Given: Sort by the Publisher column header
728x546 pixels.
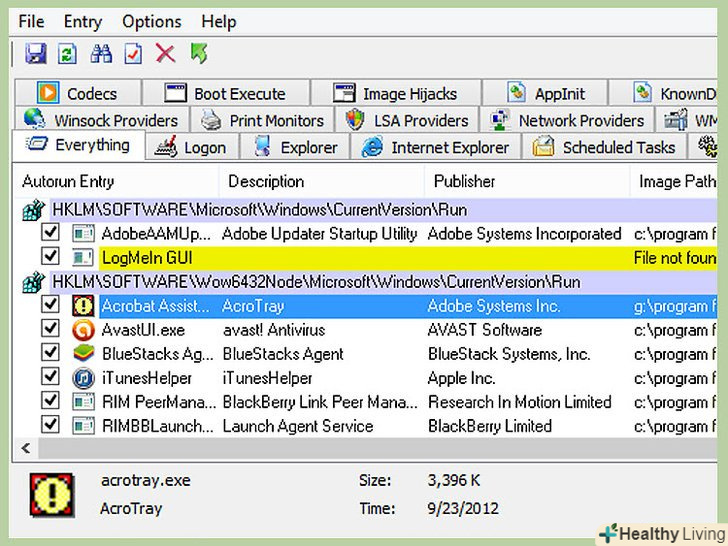Looking at the screenshot, I should [x=527, y=181].
